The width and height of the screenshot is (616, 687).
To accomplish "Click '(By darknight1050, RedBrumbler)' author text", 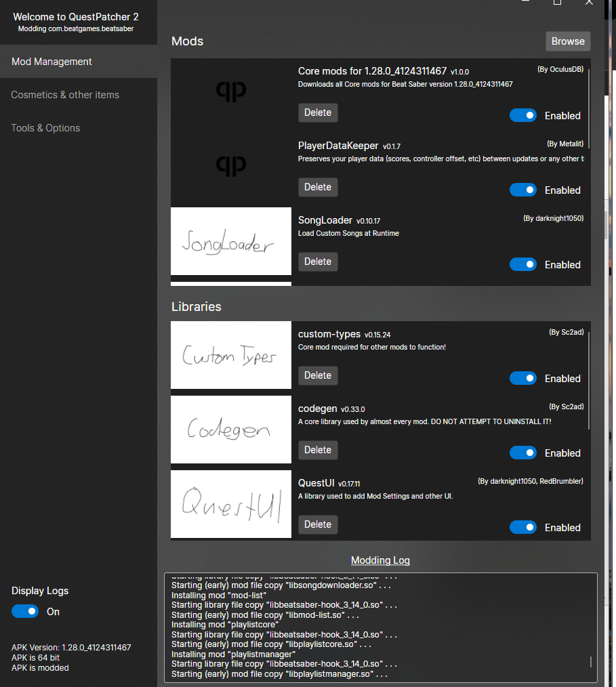I will pyautogui.click(x=531, y=481).
